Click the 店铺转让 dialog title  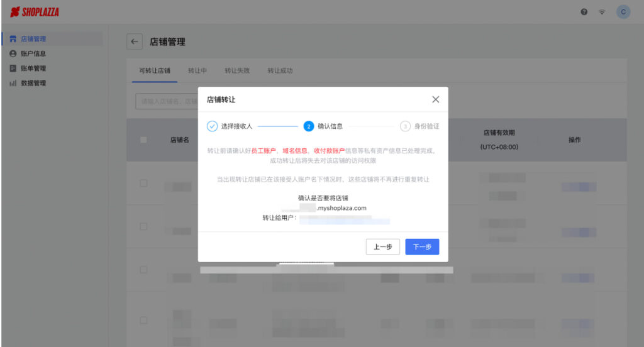click(221, 99)
